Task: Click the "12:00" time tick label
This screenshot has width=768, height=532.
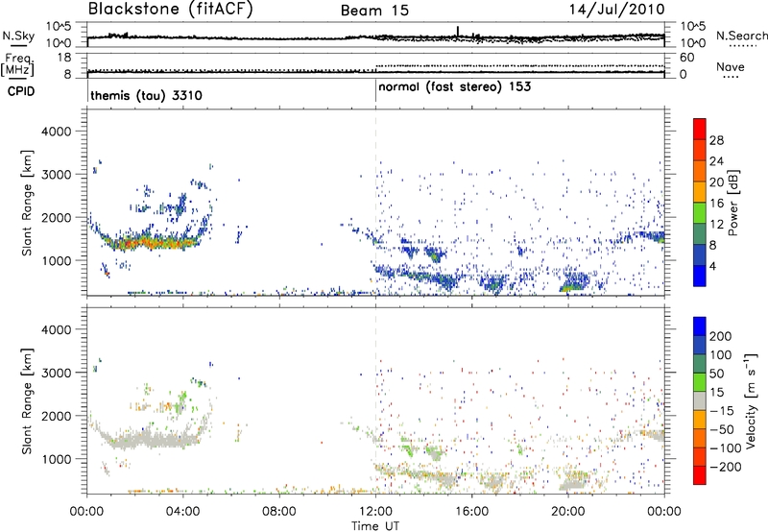Action: pyautogui.click(x=375, y=512)
